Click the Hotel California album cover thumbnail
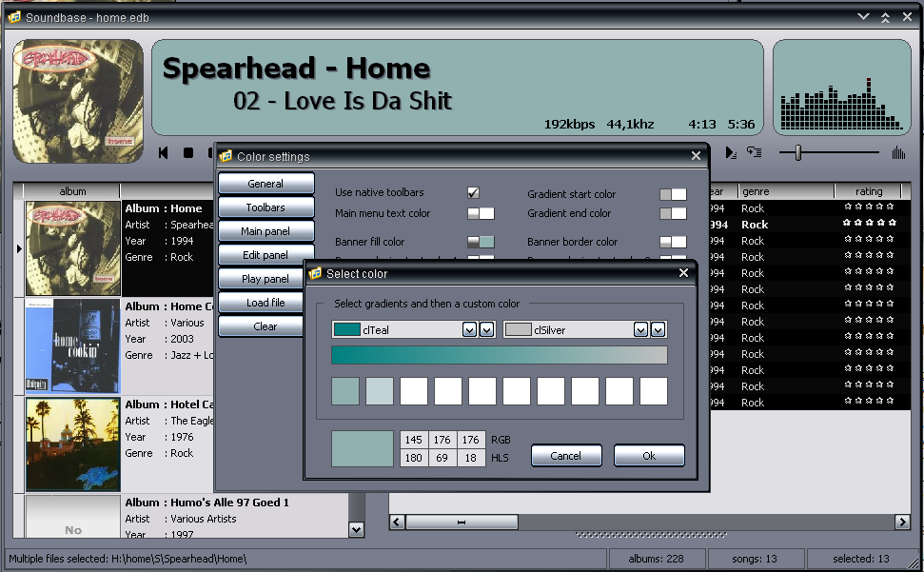924x572 pixels. [x=73, y=444]
